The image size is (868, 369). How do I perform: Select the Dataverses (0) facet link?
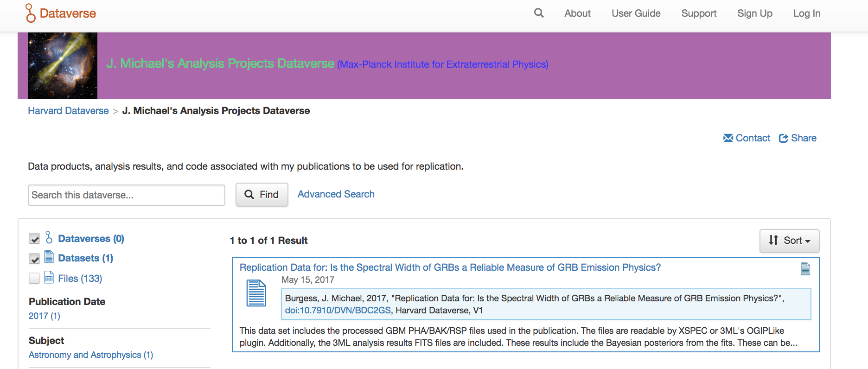click(x=91, y=239)
